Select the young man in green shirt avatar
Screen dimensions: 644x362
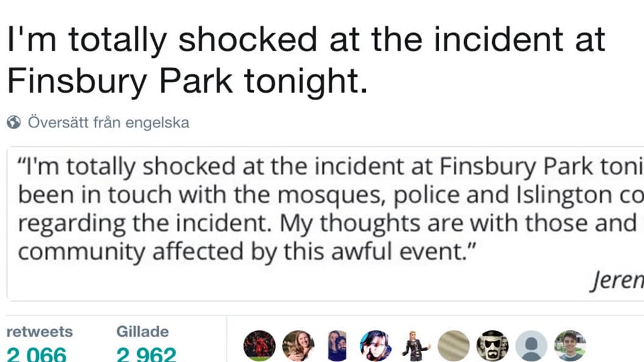tap(570, 346)
